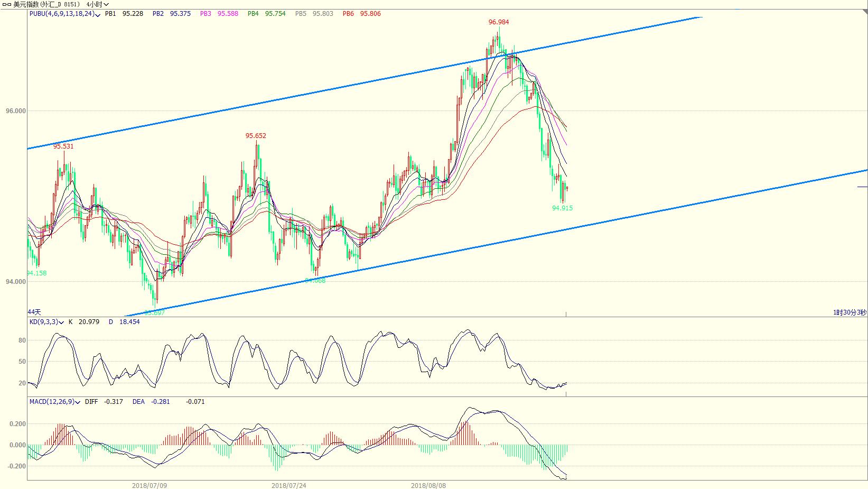
Task: Click the link icon before 美元指数
Action: click(x=7, y=4)
